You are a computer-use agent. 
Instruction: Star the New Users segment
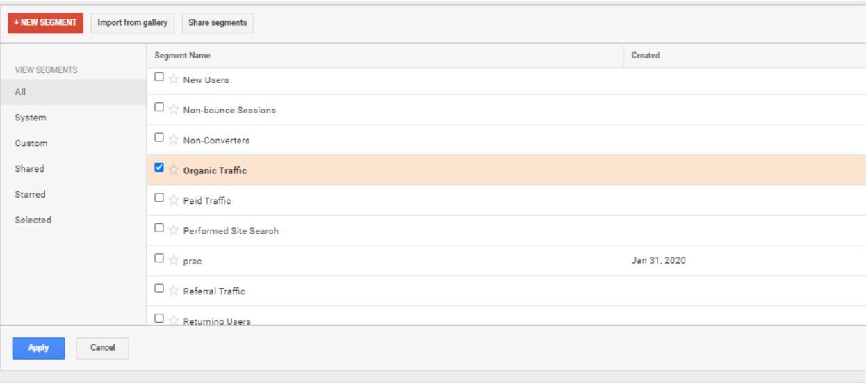(x=174, y=79)
